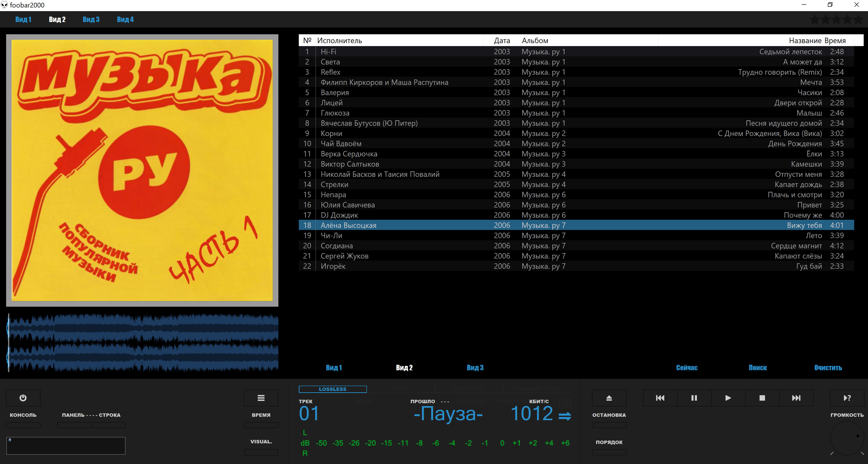The height and width of the screenshot is (464, 868).
Task: Click the eject/open icon above ОСТАНОВКА
Action: pyautogui.click(x=609, y=398)
